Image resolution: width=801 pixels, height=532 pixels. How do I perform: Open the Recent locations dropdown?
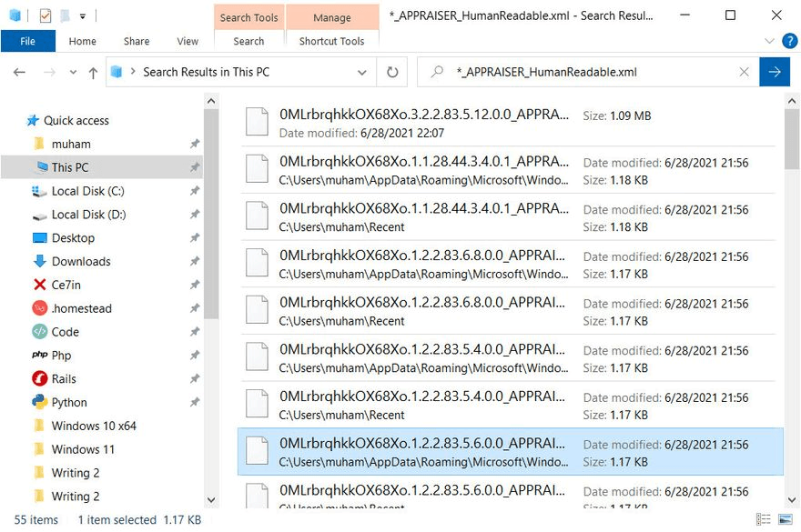point(73,72)
